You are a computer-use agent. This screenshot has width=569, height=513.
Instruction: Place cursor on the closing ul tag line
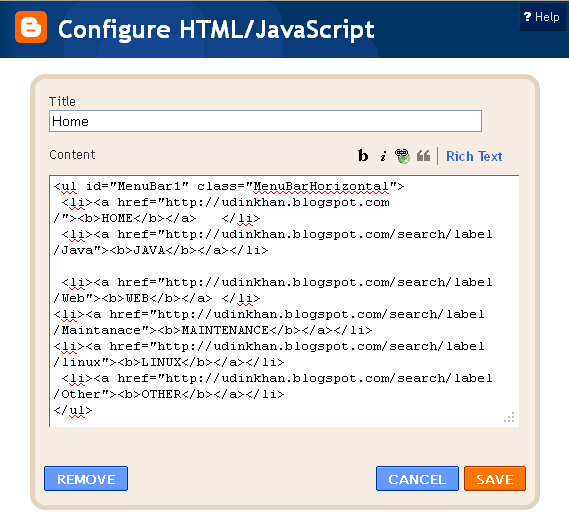[73, 410]
